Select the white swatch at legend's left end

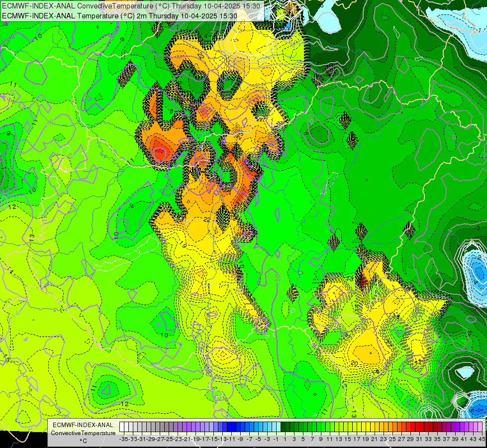122,427
